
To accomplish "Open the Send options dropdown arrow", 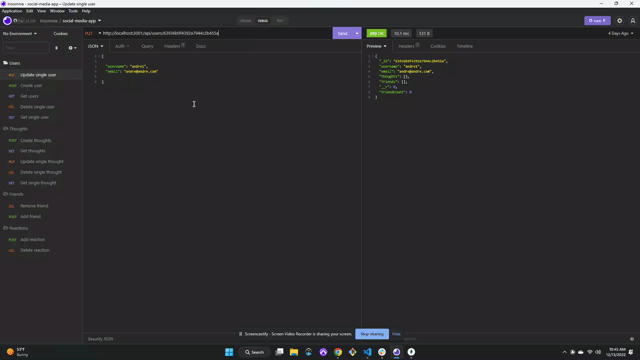I will tap(357, 33).
